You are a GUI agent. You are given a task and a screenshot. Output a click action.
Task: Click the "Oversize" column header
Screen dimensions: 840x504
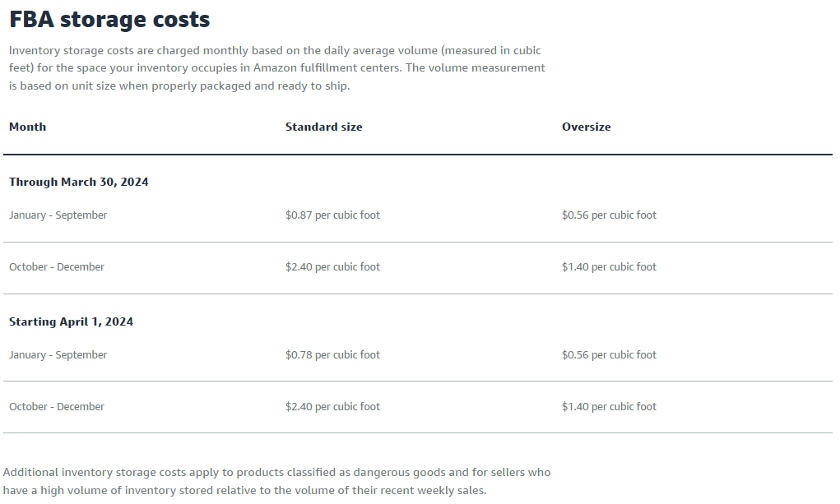point(586,127)
